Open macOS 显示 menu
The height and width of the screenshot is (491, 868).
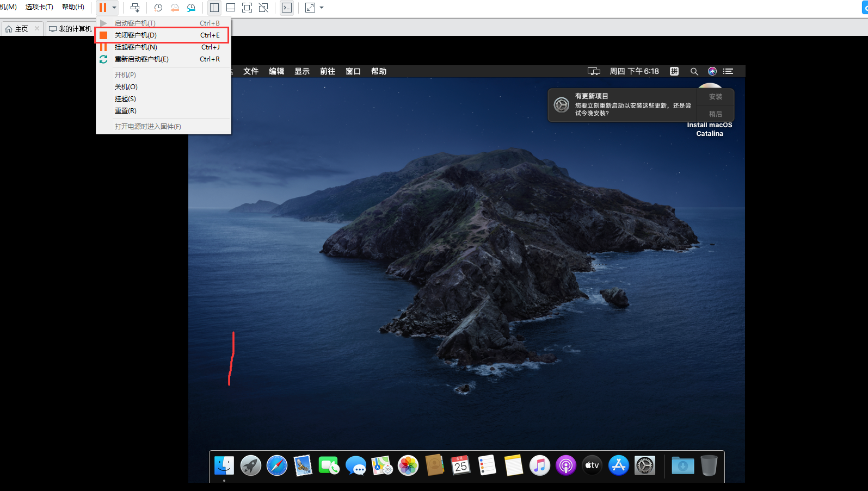[x=302, y=71]
